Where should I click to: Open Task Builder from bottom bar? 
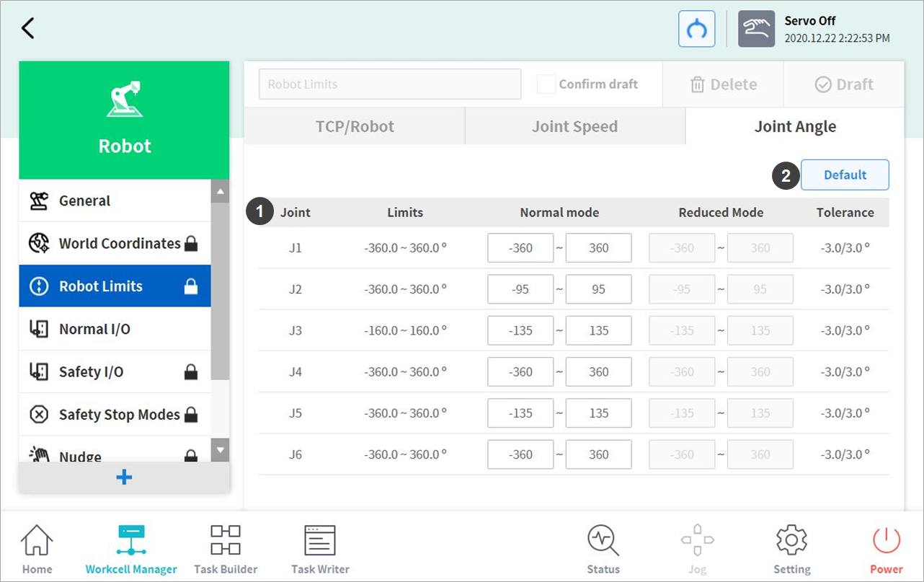[226, 550]
